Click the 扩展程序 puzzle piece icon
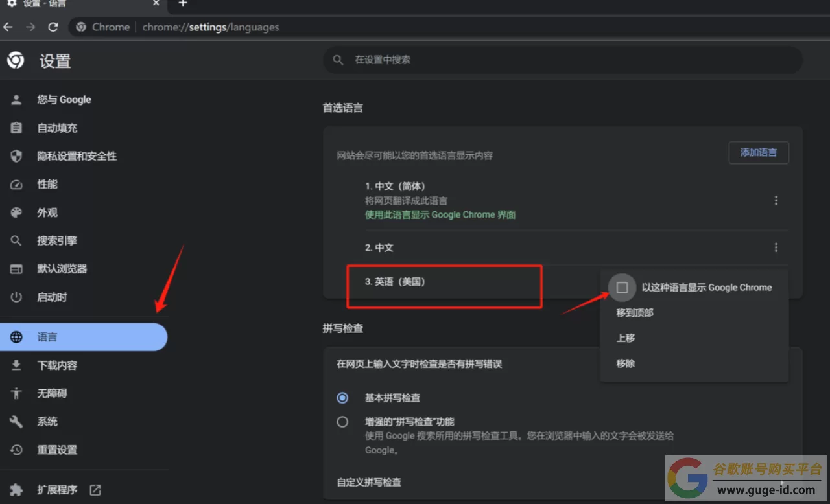The height and width of the screenshot is (504, 830). click(x=16, y=490)
